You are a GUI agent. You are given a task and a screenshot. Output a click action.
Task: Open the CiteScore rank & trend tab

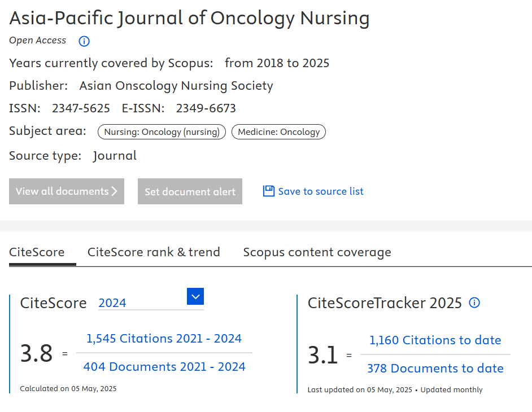(154, 252)
